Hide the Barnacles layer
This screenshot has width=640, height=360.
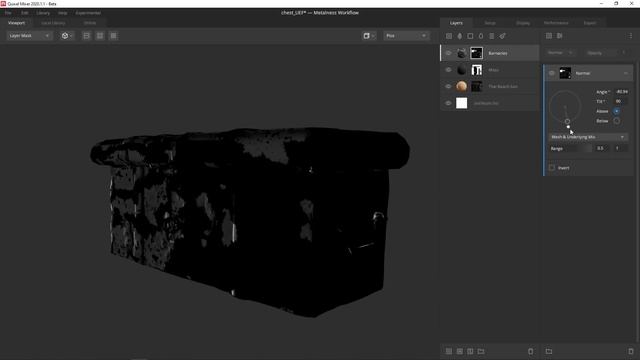[x=449, y=53]
